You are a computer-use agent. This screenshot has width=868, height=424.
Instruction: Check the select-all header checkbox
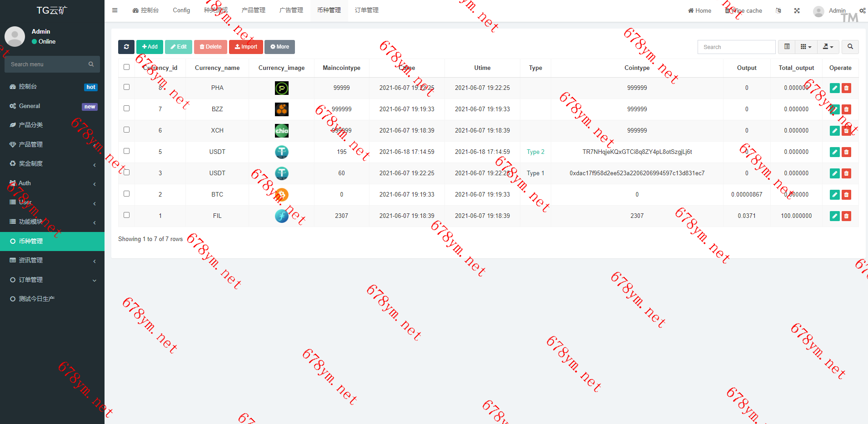point(126,67)
